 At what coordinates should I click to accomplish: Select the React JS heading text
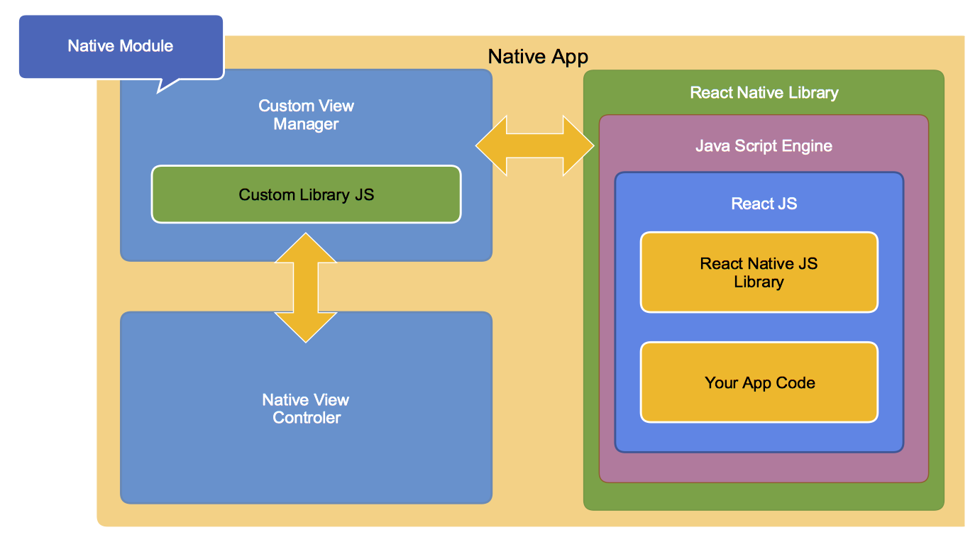click(x=764, y=204)
